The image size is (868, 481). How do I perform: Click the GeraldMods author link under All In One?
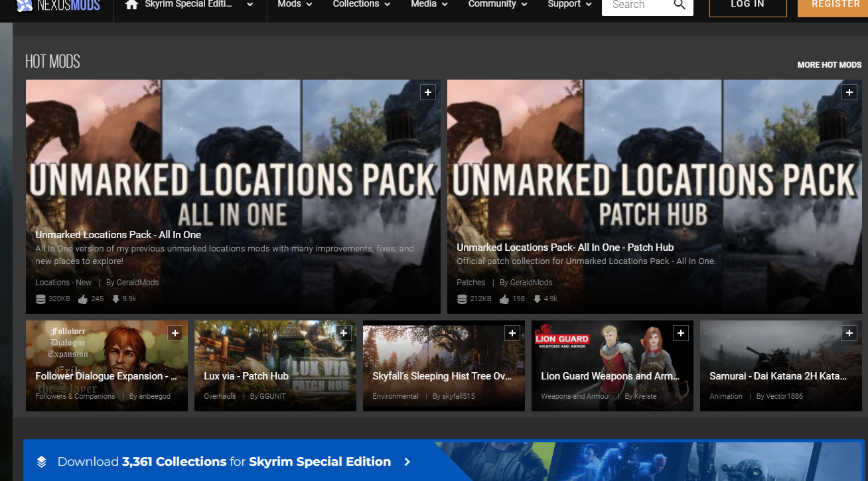pyautogui.click(x=137, y=283)
